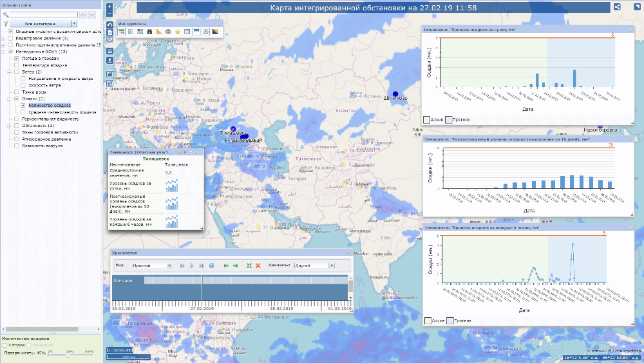This screenshot has width=644, height=363.
Task: Select the globe icon in tools panel
Action: point(168,32)
